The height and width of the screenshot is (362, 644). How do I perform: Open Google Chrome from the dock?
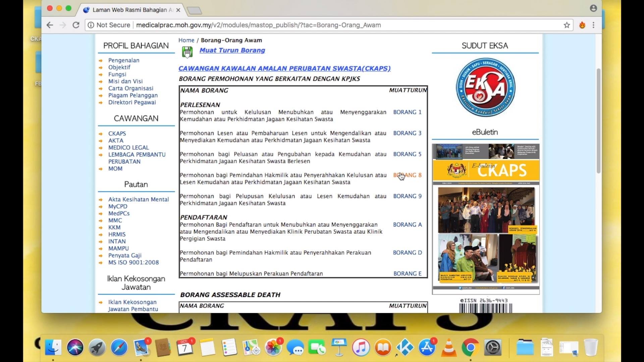point(471,347)
